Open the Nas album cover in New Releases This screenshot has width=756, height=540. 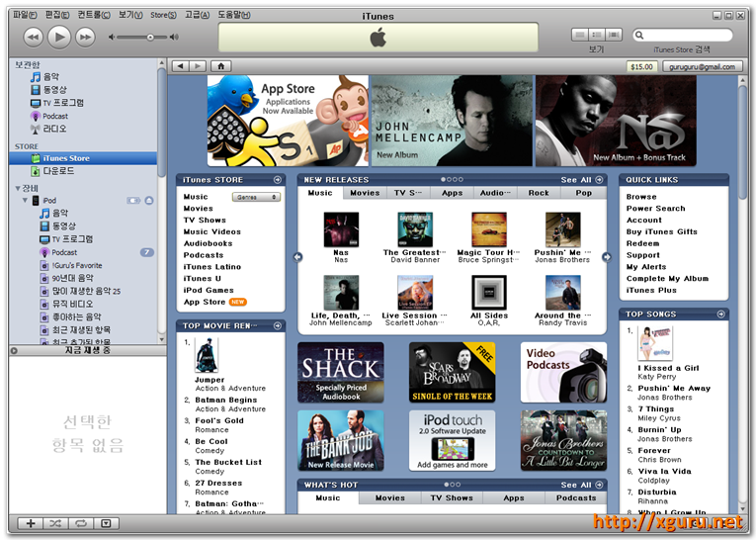tap(341, 229)
